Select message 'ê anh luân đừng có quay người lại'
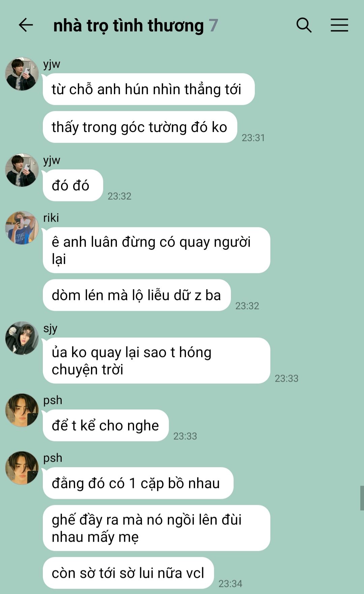 (x=156, y=250)
